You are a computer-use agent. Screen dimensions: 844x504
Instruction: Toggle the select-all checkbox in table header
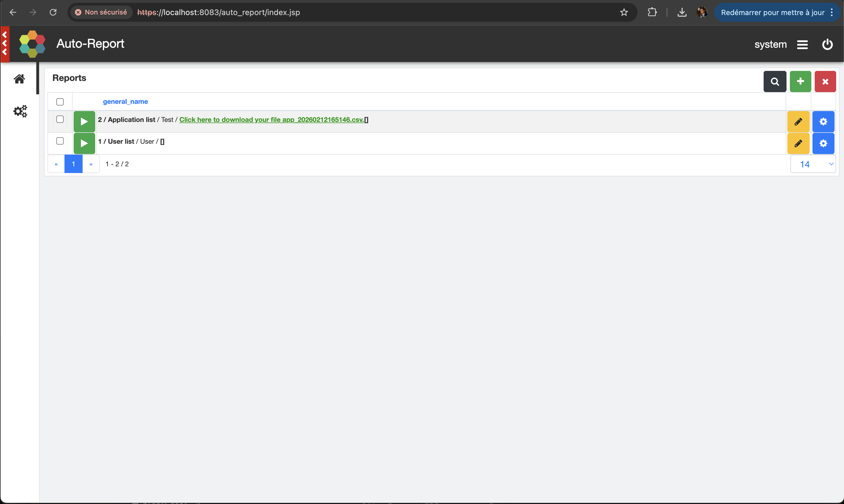tap(60, 102)
